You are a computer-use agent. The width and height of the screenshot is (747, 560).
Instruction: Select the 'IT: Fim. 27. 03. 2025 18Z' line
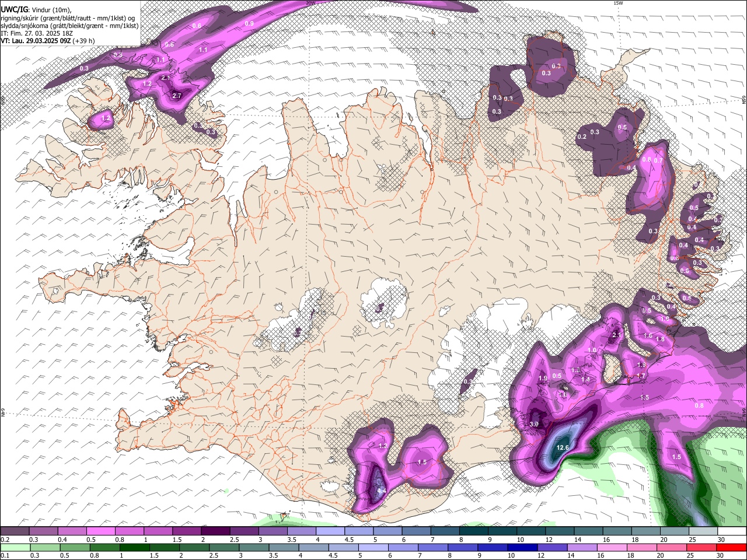(37, 33)
